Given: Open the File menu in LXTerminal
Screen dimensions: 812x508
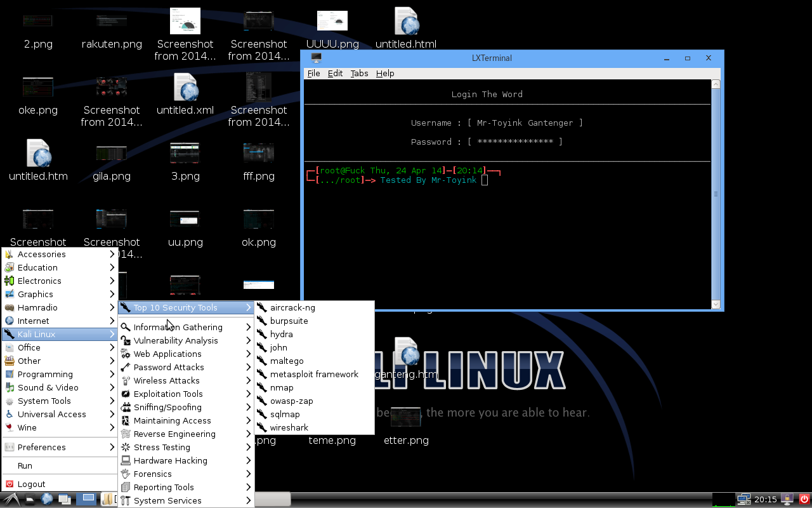Looking at the screenshot, I should (313, 73).
